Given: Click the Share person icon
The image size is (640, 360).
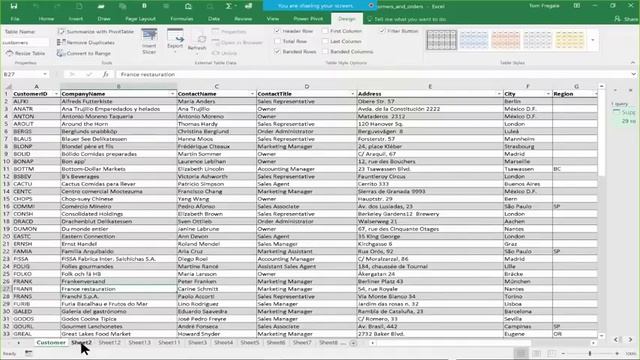Looking at the screenshot, I should pos(618,19).
